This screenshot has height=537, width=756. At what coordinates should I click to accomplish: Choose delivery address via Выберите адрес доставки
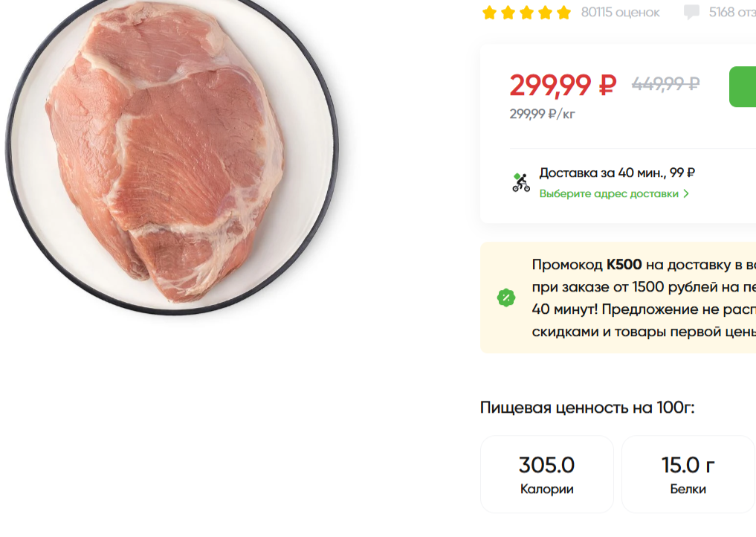609,194
